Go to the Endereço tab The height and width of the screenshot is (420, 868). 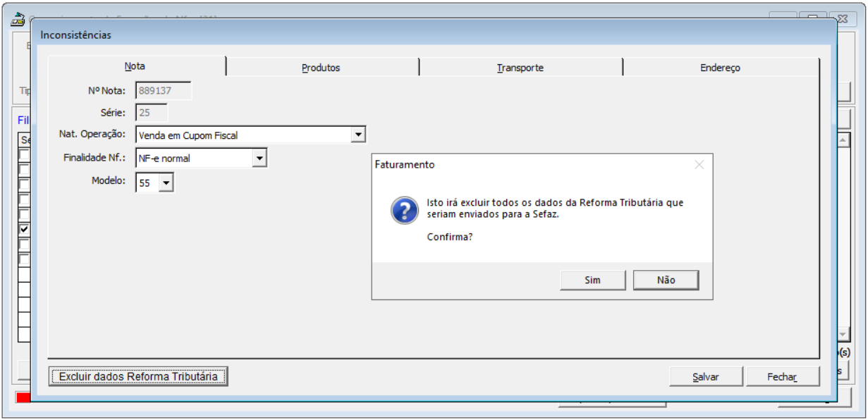(720, 68)
